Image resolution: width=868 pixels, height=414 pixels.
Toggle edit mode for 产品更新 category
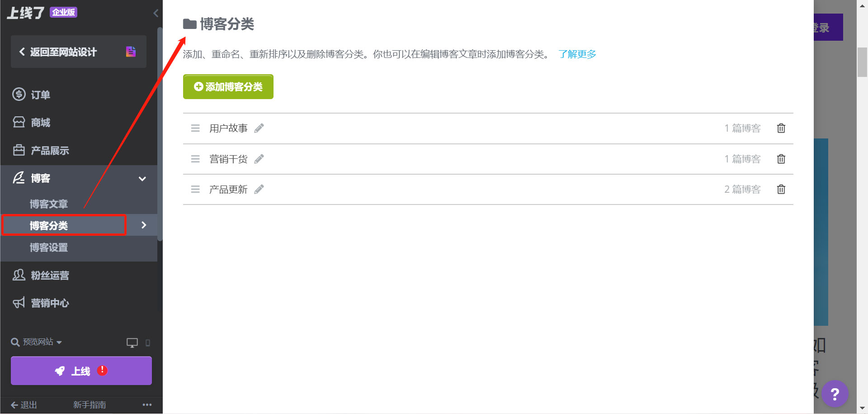click(259, 189)
